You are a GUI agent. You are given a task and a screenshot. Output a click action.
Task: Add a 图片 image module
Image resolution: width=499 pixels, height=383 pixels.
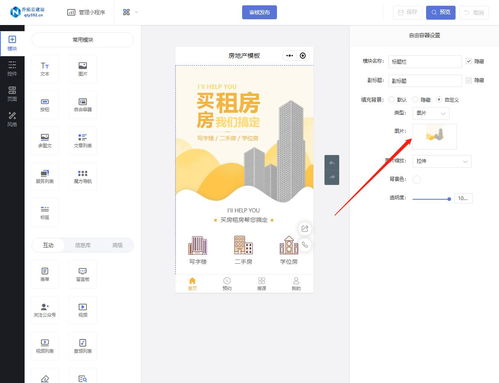pyautogui.click(x=83, y=69)
